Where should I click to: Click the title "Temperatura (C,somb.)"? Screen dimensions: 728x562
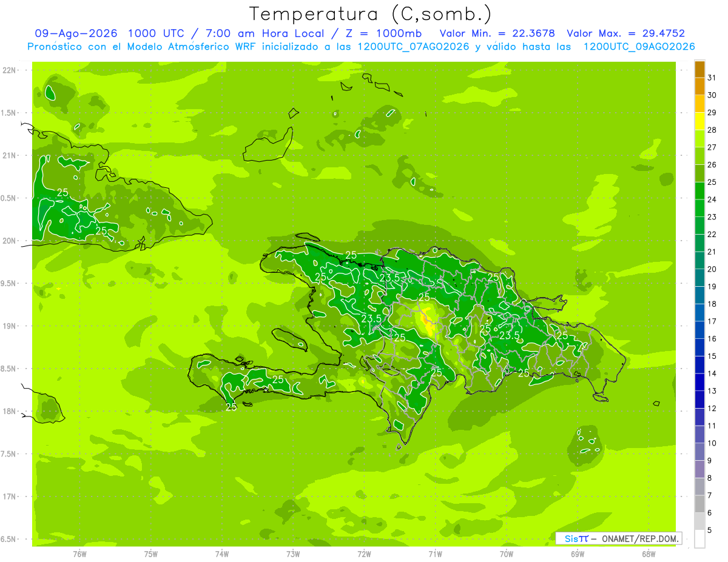[371, 14]
